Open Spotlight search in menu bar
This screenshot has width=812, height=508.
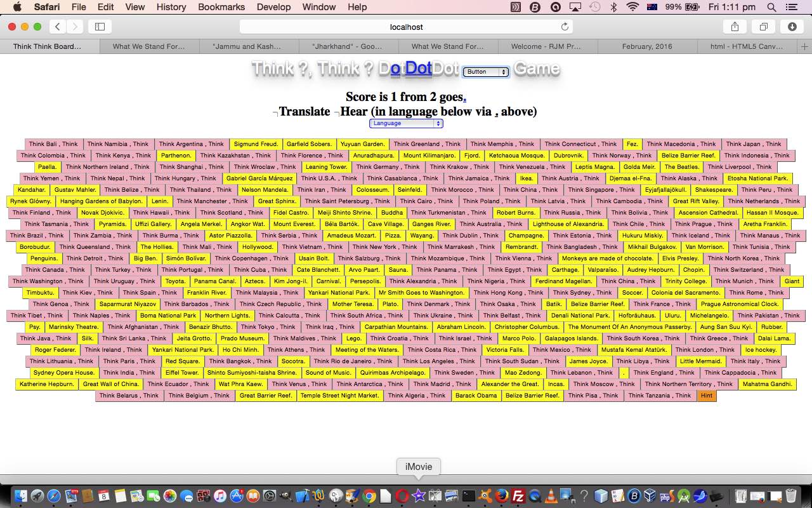tap(771, 7)
